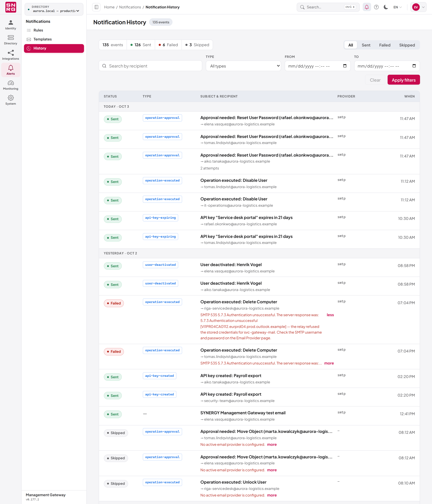The height and width of the screenshot is (504, 432).
Task: Go to notification Rules
Action: (54, 30)
